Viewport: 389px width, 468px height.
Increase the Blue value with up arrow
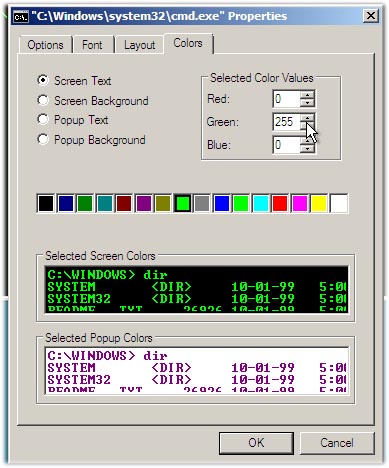pyautogui.click(x=307, y=140)
